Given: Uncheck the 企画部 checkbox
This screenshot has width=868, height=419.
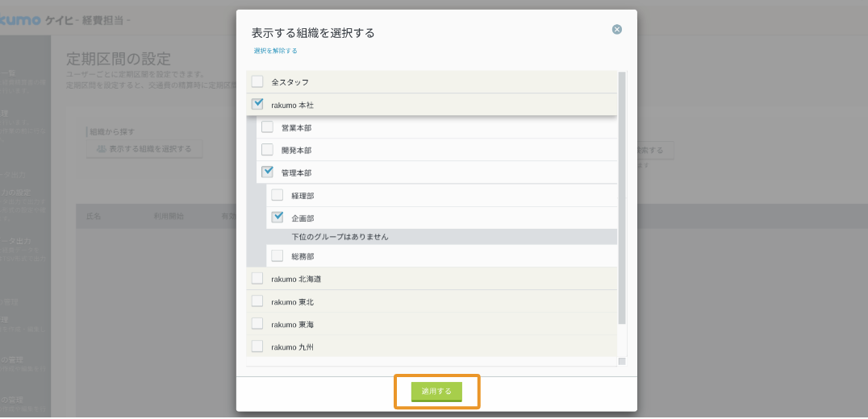Looking at the screenshot, I should [278, 218].
